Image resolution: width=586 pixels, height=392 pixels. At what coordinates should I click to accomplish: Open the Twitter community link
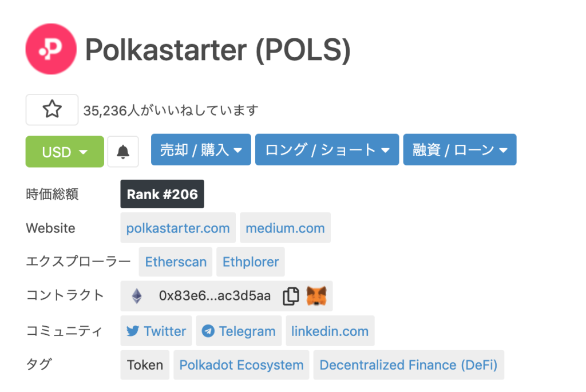point(156,331)
